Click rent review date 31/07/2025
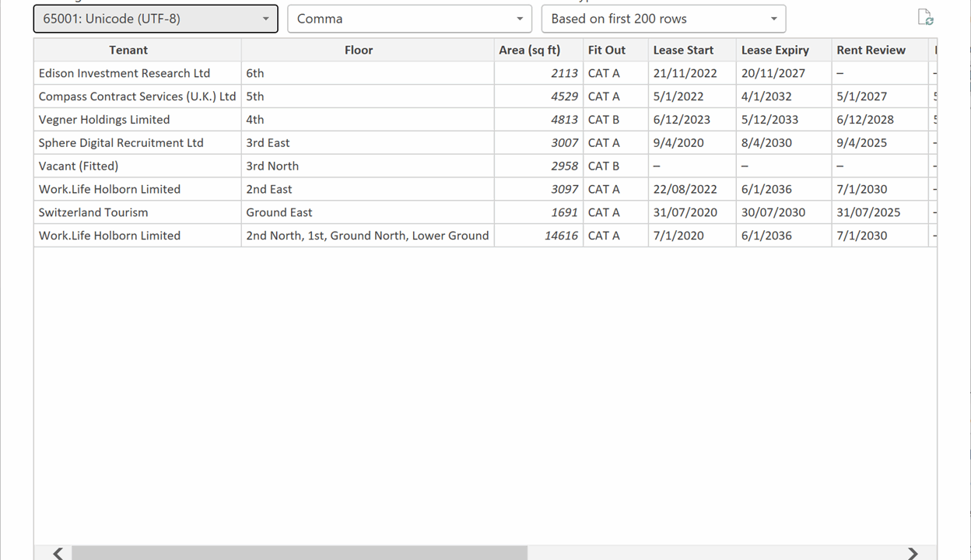This screenshot has width=971, height=560. click(879, 212)
